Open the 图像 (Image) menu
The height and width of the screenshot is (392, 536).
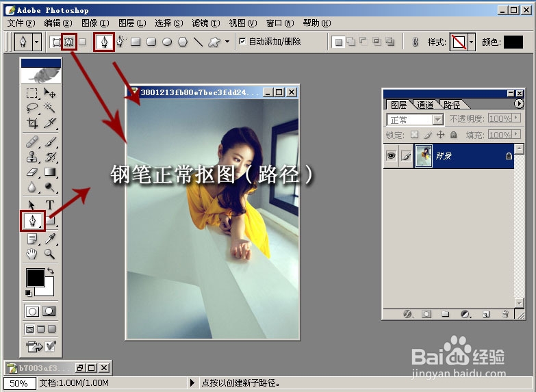[x=95, y=23]
